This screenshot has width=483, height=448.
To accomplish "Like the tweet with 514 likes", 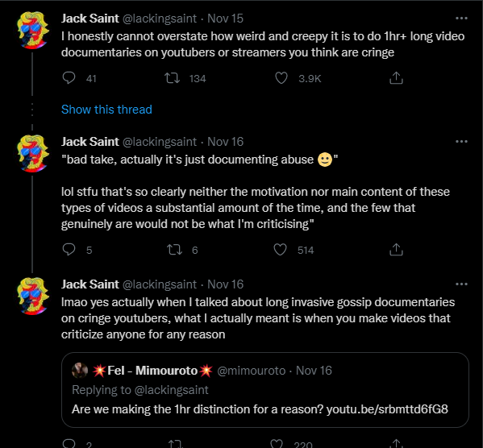I will click(x=280, y=250).
